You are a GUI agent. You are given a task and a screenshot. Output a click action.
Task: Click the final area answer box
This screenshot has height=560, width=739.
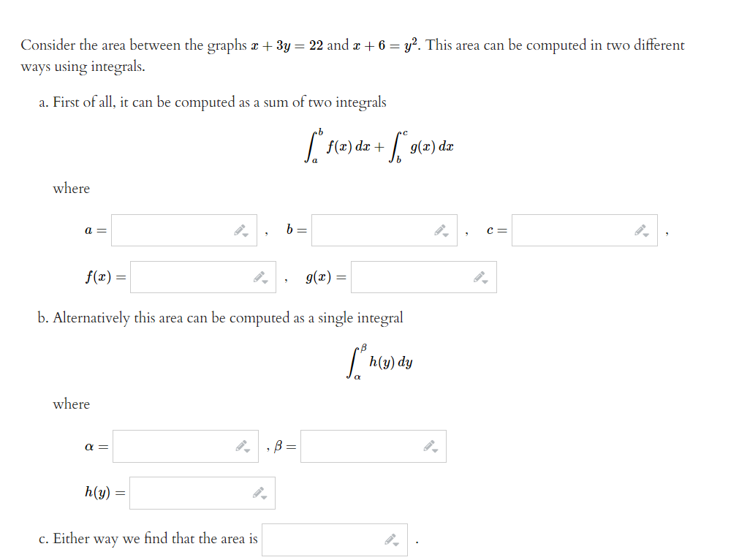pyautogui.click(x=322, y=539)
